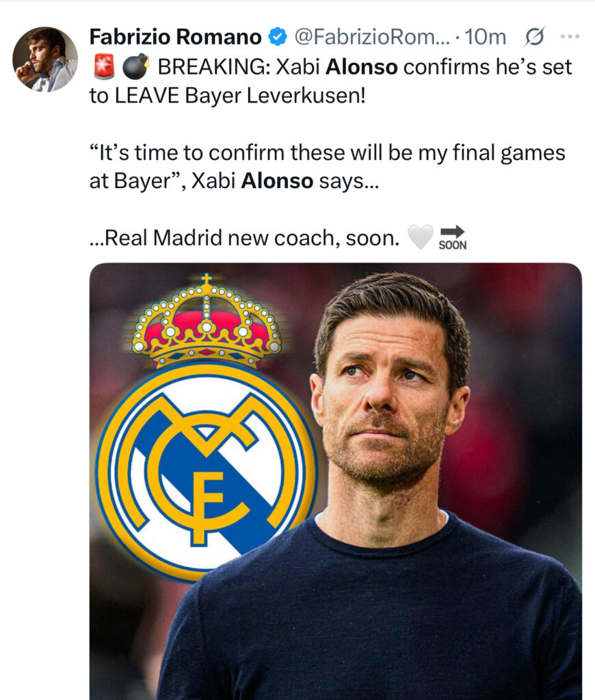Viewport: 595px width, 700px height.
Task: Click the SOON arrow emoji
Action: [x=453, y=237]
